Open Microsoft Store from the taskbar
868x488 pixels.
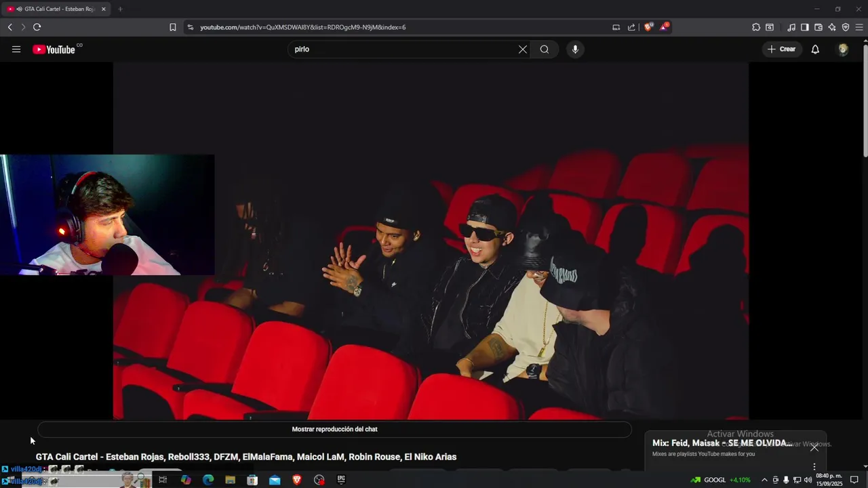pos(252,480)
